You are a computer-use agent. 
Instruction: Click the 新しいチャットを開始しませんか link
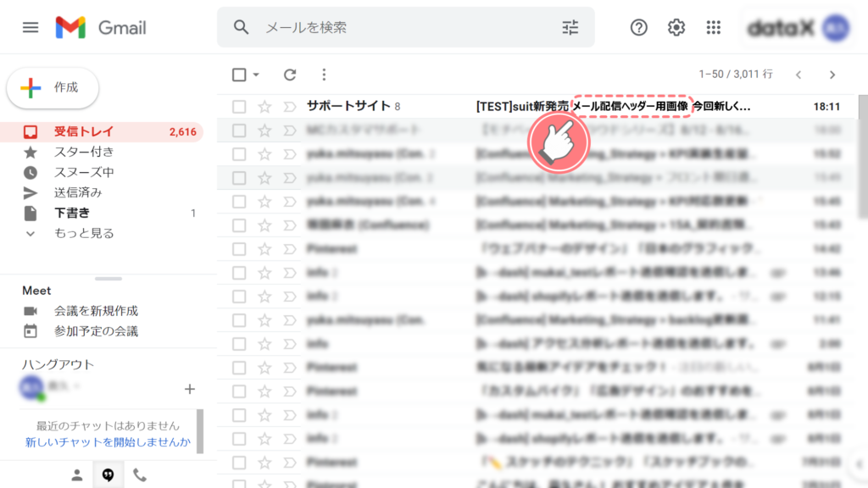point(108,442)
